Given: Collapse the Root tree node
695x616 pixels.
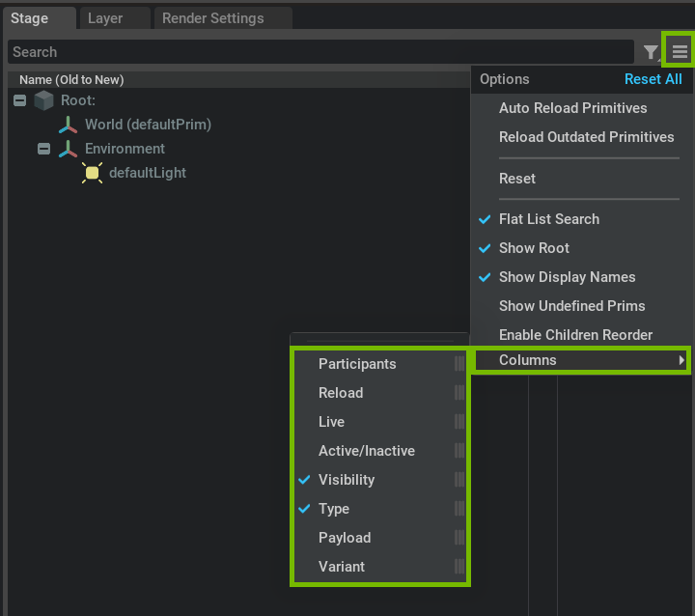Looking at the screenshot, I should click(x=19, y=100).
